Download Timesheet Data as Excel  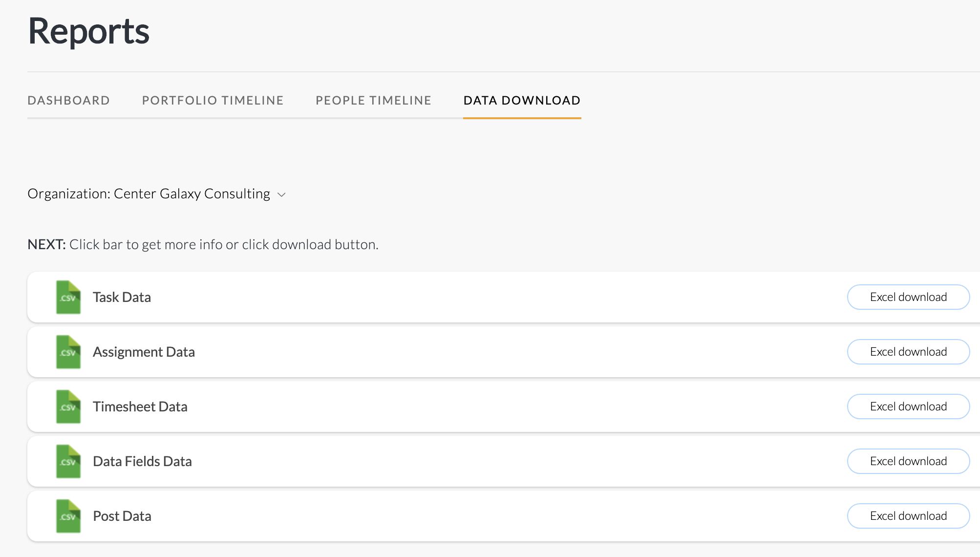click(x=908, y=407)
